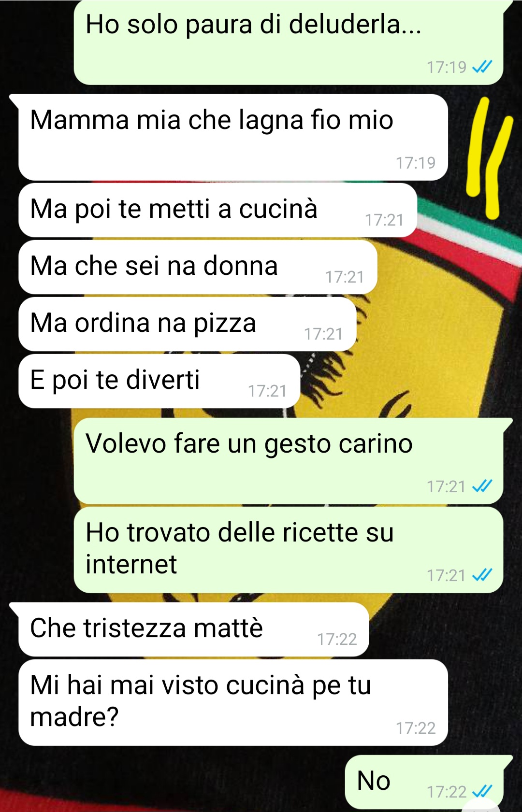Select the message 'Ma poi te metti a cucinà'
This screenshot has width=522, height=812.
point(217,210)
